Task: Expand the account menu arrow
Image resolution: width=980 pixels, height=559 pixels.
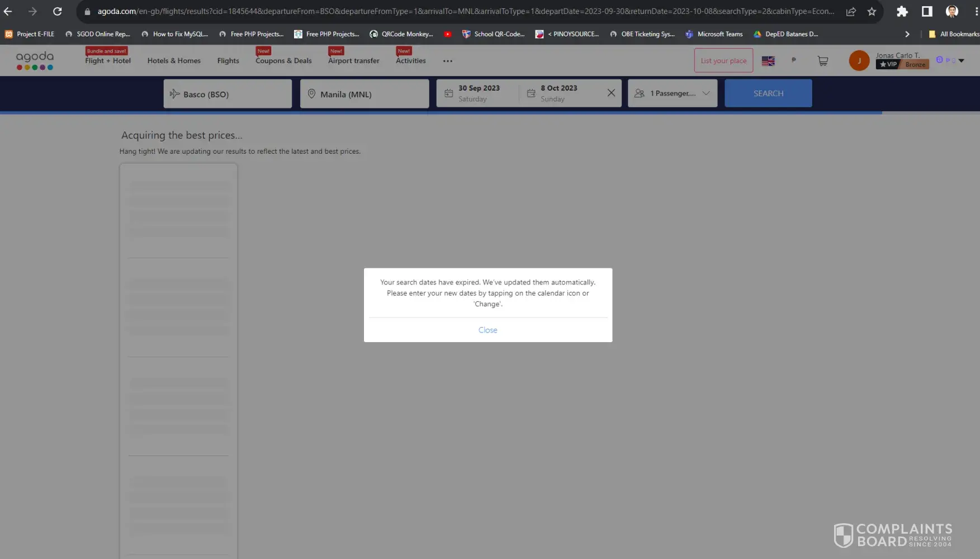Action: 961,60
